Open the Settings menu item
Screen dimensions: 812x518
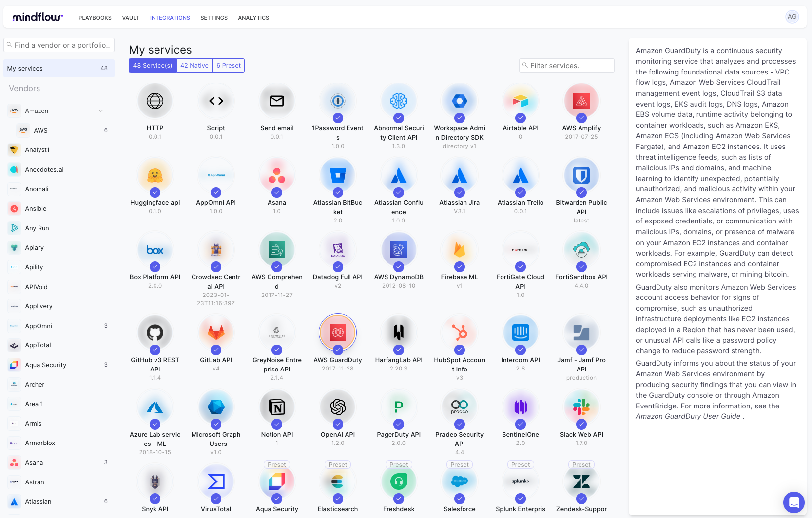pos(214,18)
